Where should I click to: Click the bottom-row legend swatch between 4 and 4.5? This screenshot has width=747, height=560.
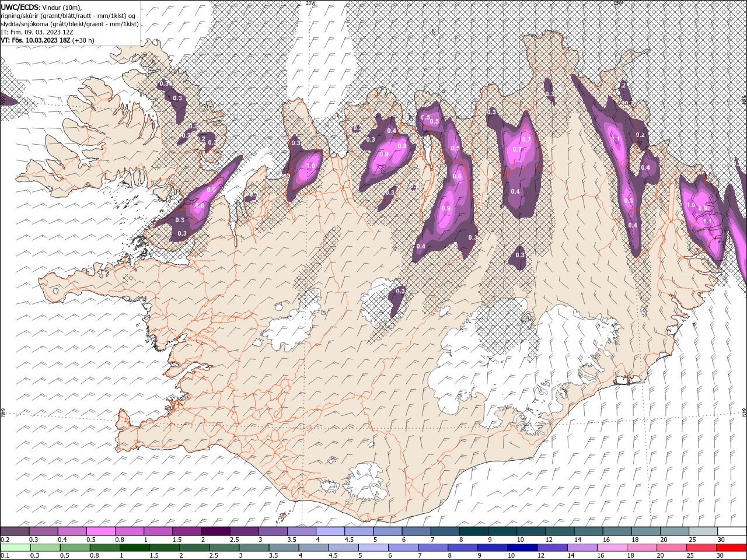(x=313, y=548)
